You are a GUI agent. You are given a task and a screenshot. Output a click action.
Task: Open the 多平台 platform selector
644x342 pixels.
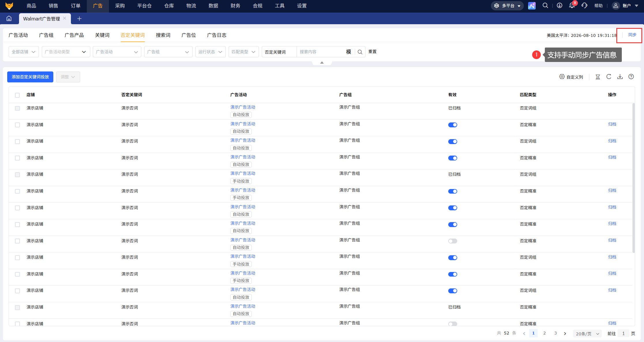507,6
